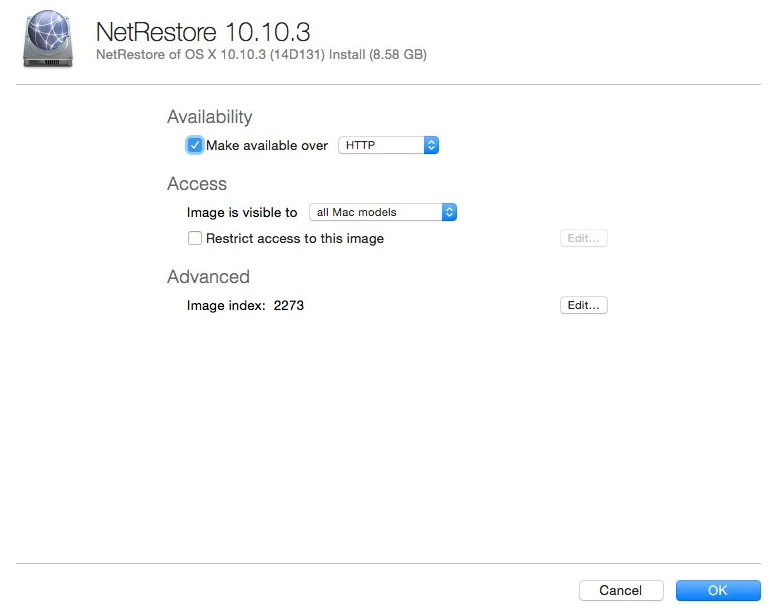Enable Restrict access to this image

(195, 238)
